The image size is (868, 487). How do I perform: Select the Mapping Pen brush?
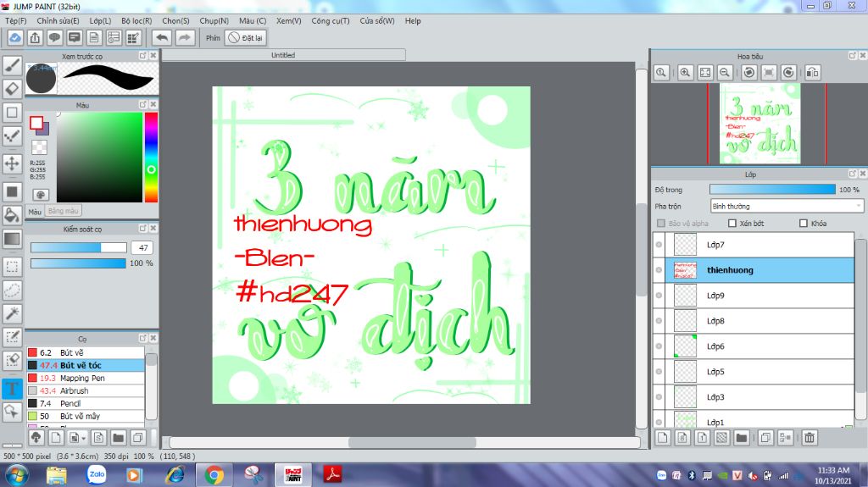pyautogui.click(x=86, y=378)
